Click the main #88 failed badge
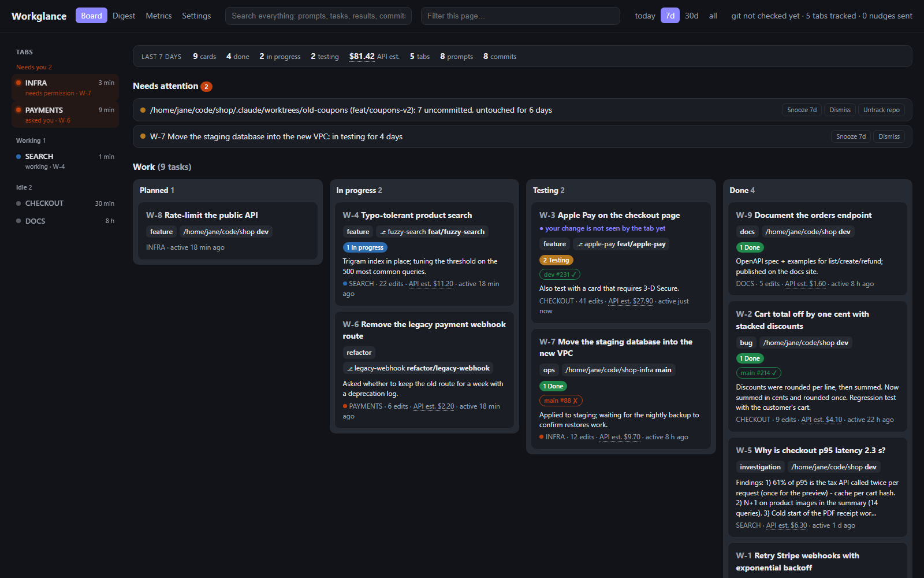The height and width of the screenshot is (578, 924). coord(561,401)
